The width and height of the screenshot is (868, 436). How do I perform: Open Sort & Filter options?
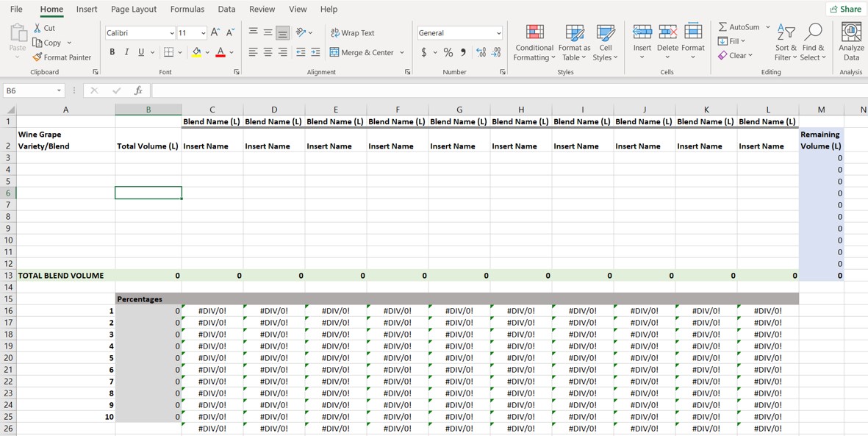point(786,43)
